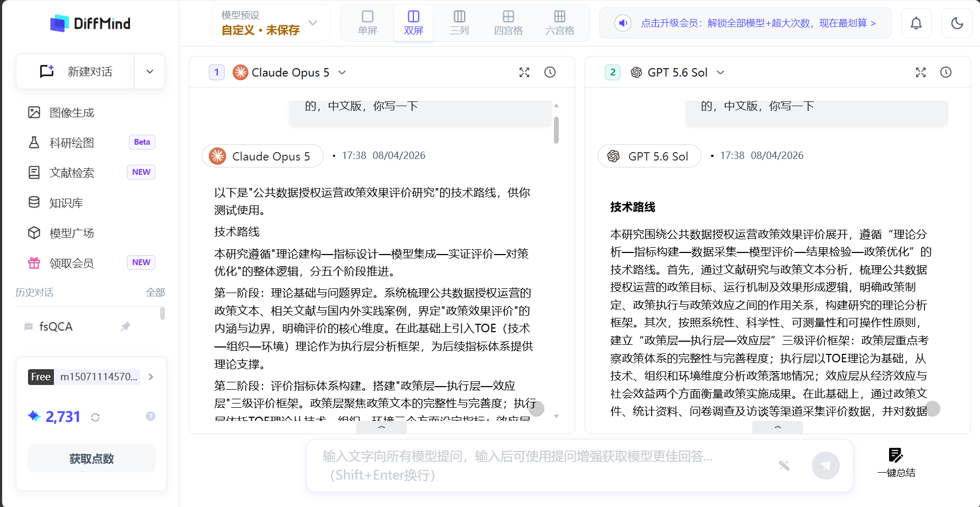Open 科研绘图 in the sidebar

pos(72,143)
